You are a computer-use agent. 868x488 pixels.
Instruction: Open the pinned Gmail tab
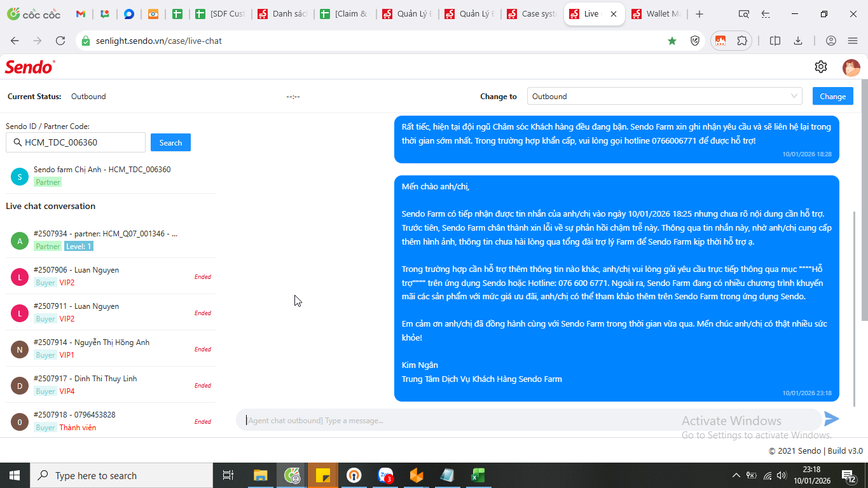coord(80,14)
